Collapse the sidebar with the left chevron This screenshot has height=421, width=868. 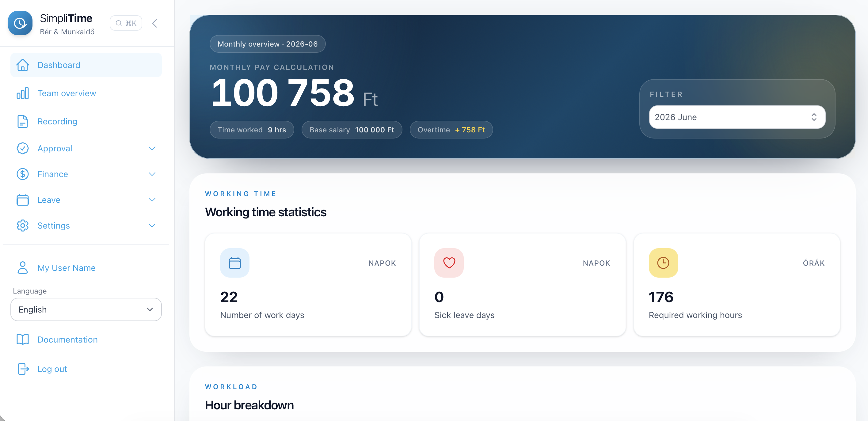(155, 23)
